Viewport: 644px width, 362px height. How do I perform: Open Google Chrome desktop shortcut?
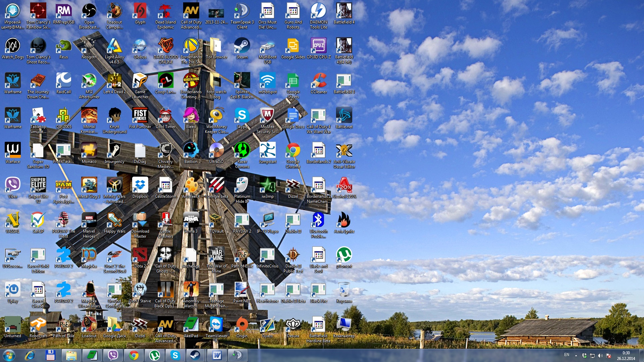point(293,156)
